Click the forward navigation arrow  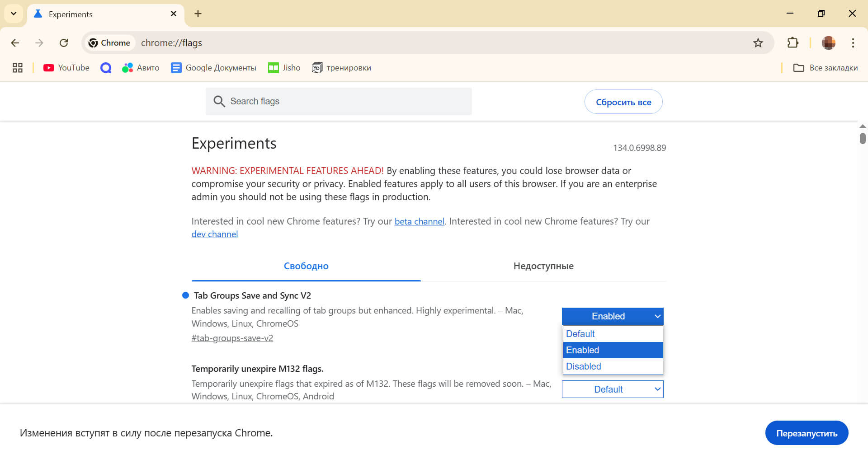tap(39, 43)
